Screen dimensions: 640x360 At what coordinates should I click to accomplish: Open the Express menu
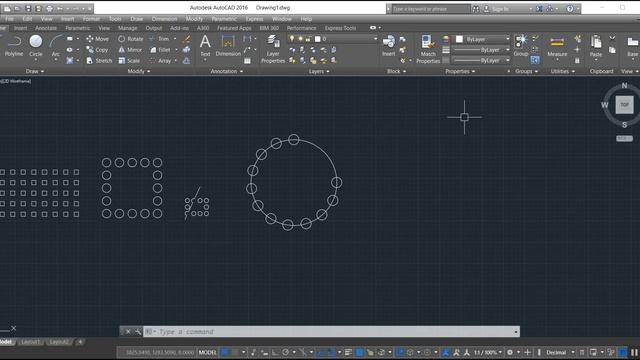[254, 19]
